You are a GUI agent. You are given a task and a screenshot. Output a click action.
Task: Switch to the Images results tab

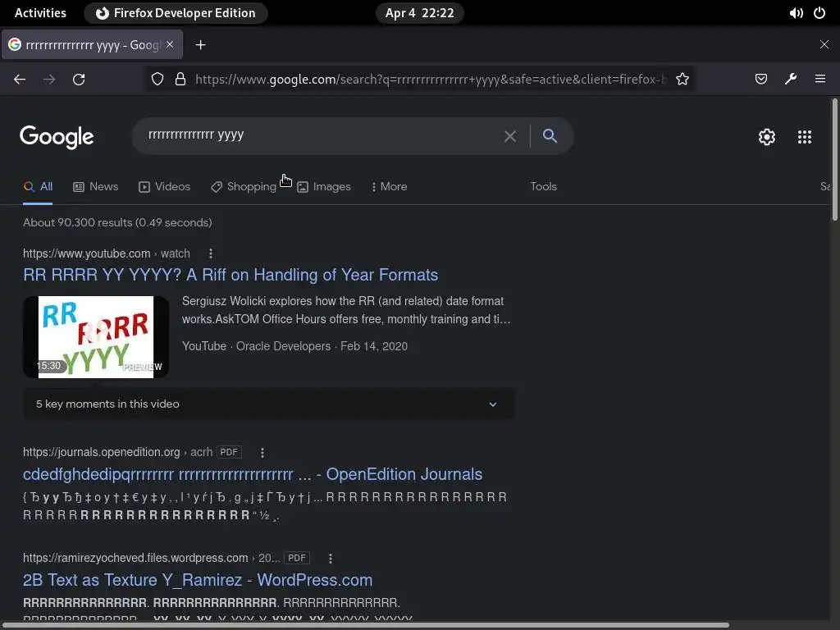tap(324, 186)
